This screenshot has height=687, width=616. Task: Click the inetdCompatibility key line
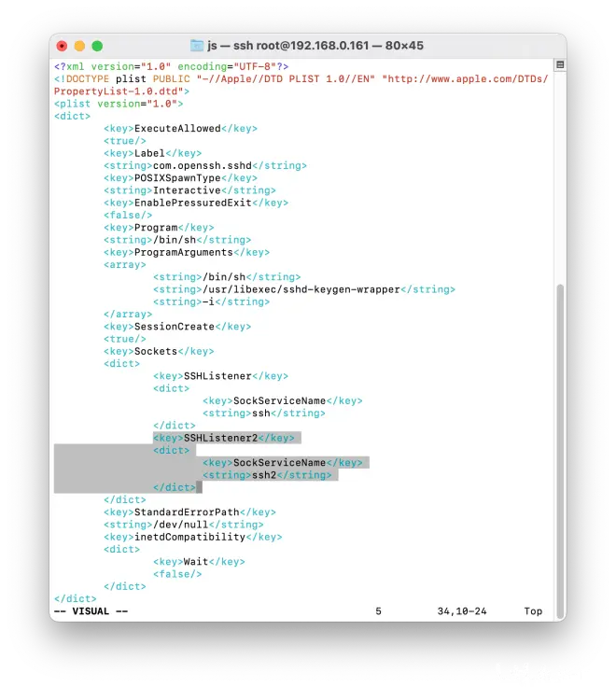pos(193,537)
